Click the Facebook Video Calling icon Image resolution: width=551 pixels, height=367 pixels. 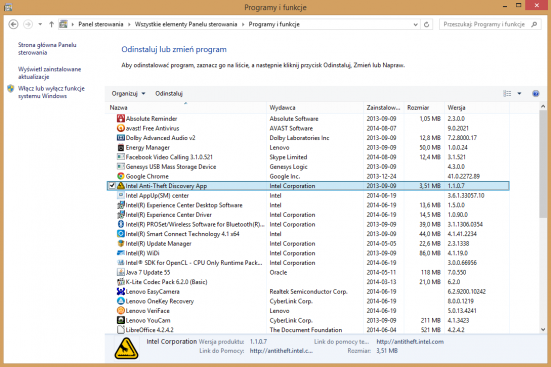121,157
